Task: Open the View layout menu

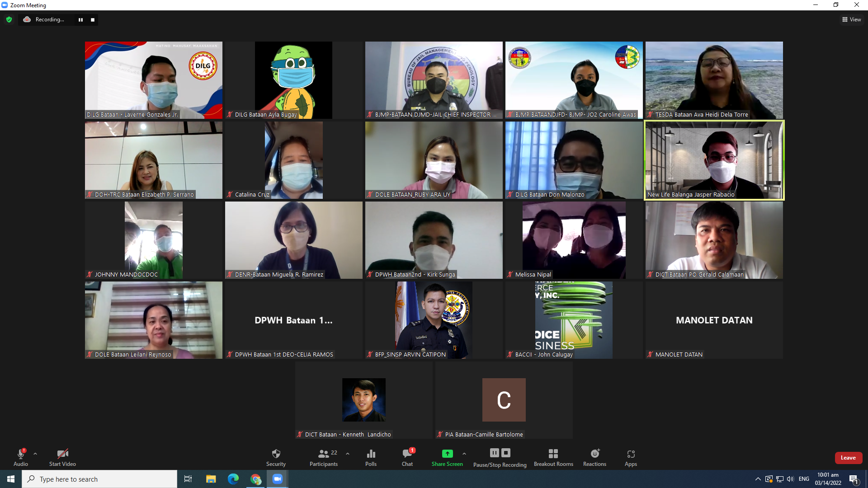Action: click(851, 19)
